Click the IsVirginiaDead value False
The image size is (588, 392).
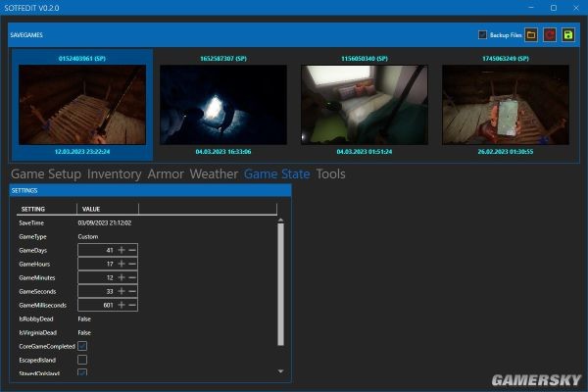84,333
